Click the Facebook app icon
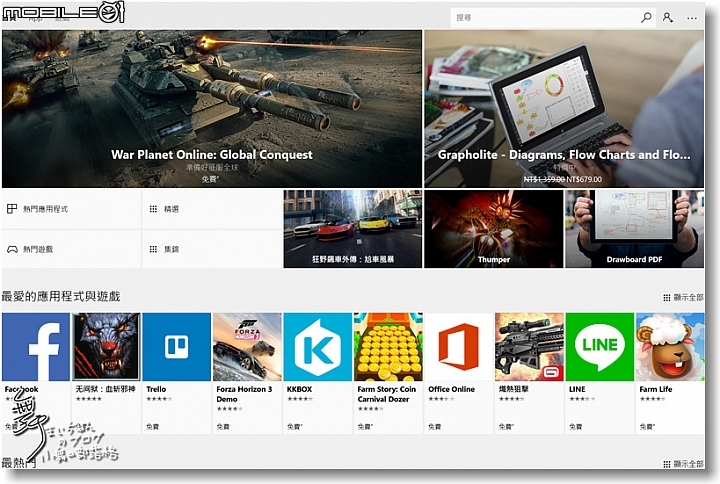The height and width of the screenshot is (484, 720). pos(36,347)
